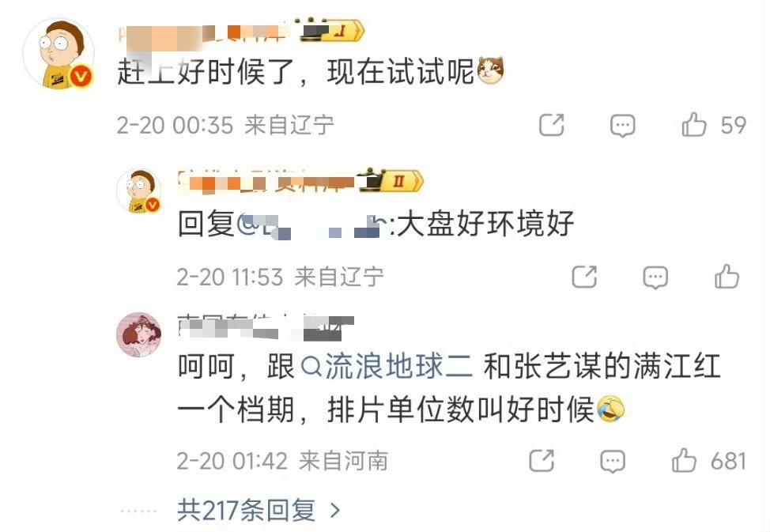Open top commenter's Morty avatar profile
Viewport: 770px width, 532px height.
(x=59, y=54)
